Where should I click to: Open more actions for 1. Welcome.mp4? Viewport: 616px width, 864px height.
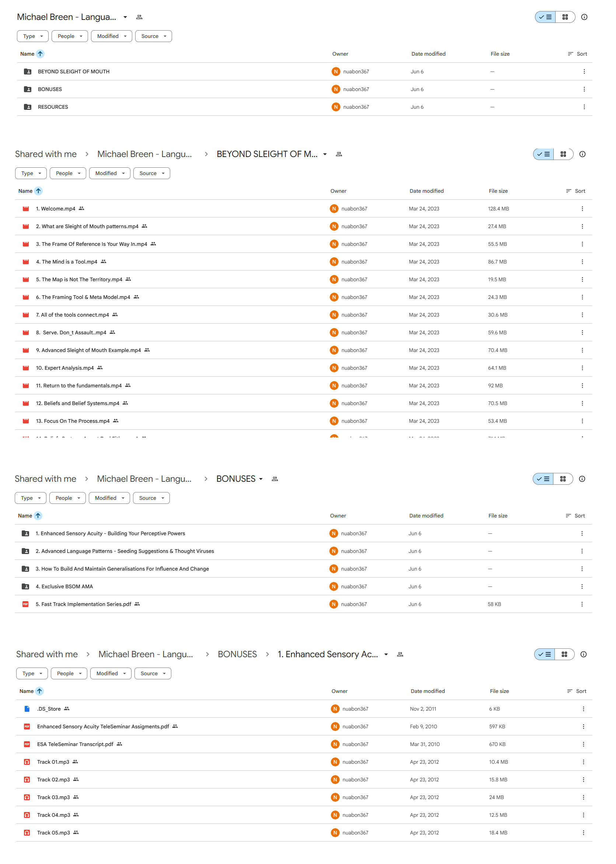582,209
